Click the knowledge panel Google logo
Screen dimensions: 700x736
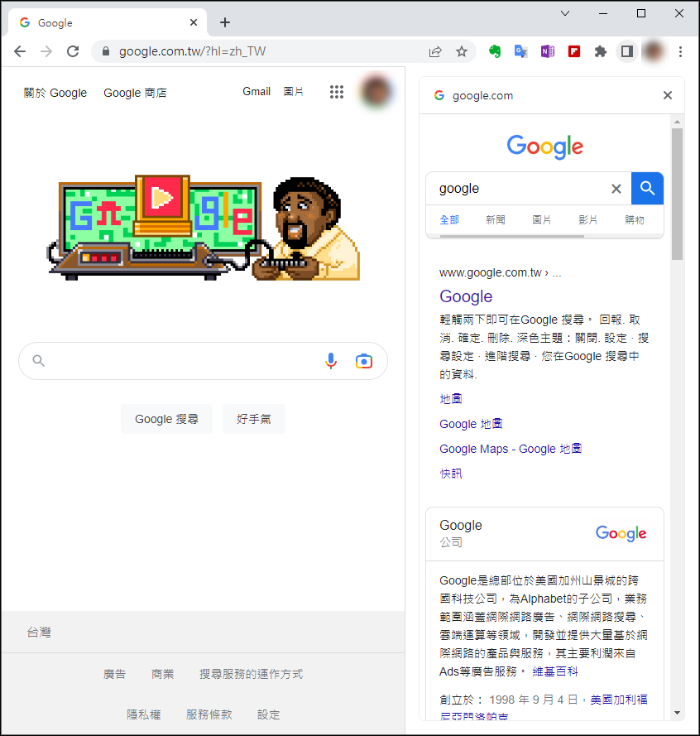point(621,533)
